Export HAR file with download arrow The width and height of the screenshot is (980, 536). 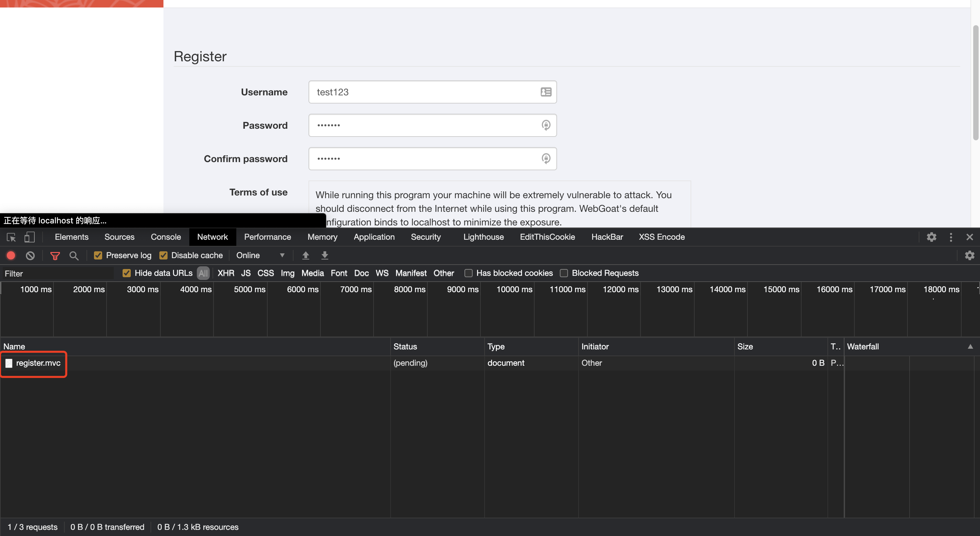(x=325, y=255)
